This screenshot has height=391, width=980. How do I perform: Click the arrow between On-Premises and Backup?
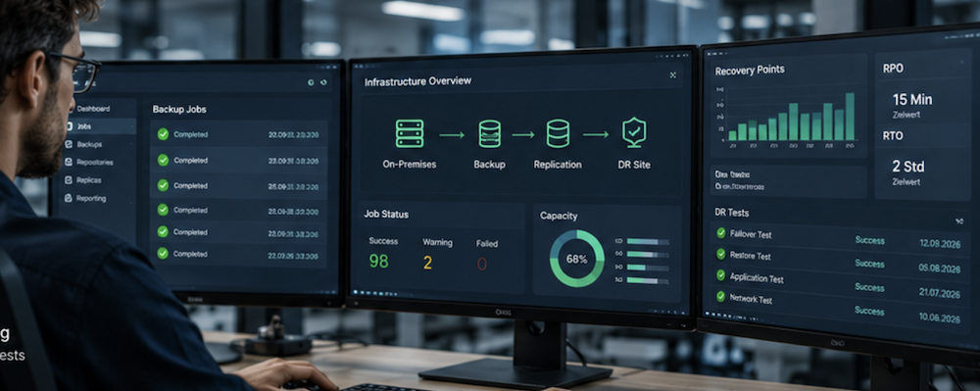[x=451, y=134]
